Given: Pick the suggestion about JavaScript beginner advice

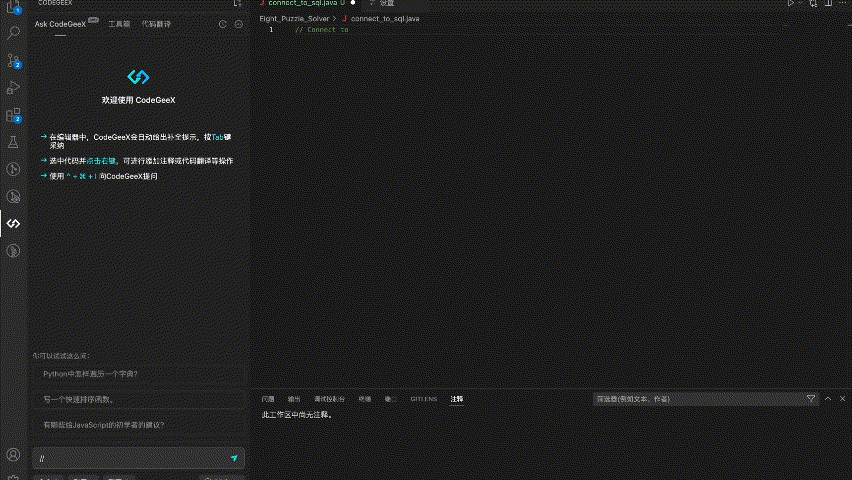Looking at the screenshot, I should pyautogui.click(x=138, y=425).
